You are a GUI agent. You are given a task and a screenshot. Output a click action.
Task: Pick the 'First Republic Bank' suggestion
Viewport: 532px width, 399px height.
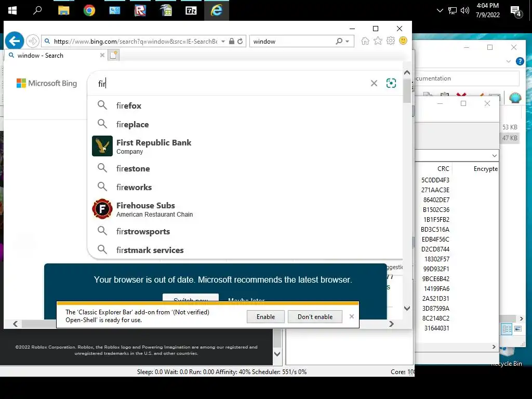(x=245, y=146)
